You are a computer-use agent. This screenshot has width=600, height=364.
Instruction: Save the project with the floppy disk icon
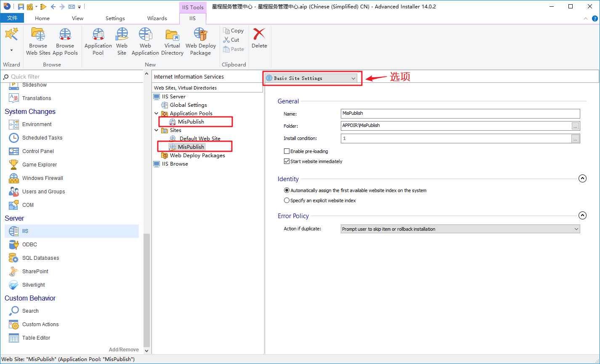(21, 6)
